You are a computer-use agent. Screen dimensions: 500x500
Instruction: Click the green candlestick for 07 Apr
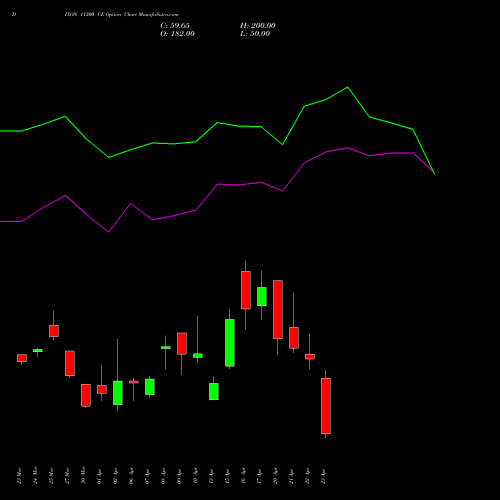tap(150, 387)
